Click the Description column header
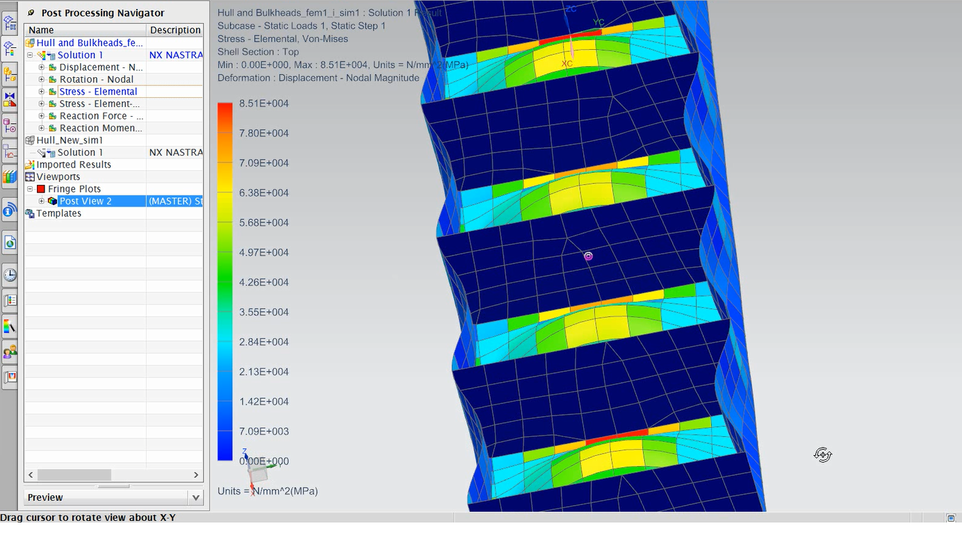The image size is (962, 560). coord(175,30)
